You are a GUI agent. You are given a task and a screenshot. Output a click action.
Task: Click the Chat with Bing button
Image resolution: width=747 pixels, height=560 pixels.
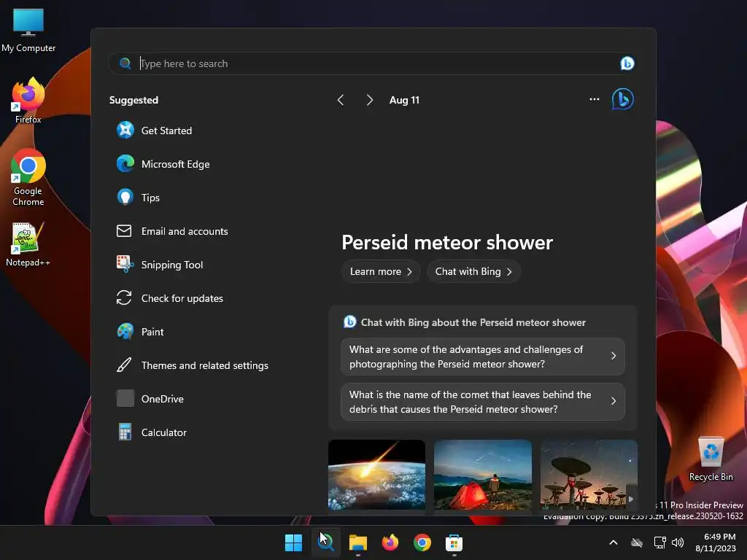[473, 271]
